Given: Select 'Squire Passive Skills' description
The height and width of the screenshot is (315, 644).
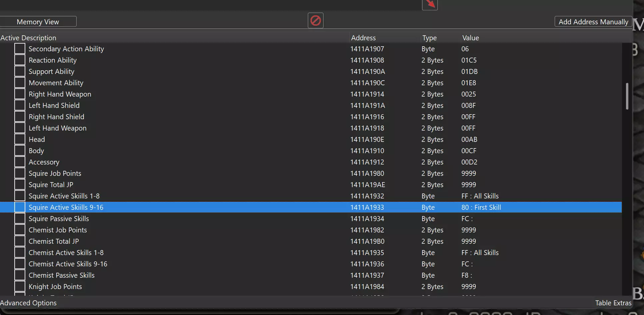Looking at the screenshot, I should click(x=59, y=219).
